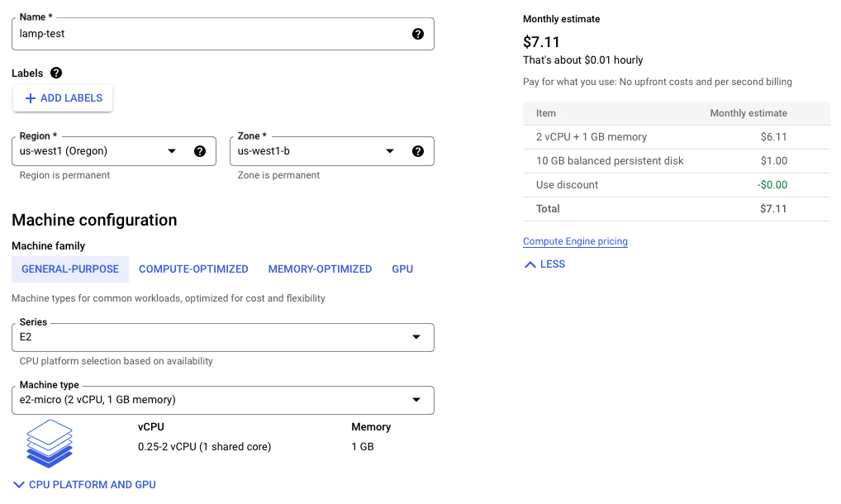841x504 pixels.
Task: Click the $6.11 estimate value
Action: (x=773, y=137)
